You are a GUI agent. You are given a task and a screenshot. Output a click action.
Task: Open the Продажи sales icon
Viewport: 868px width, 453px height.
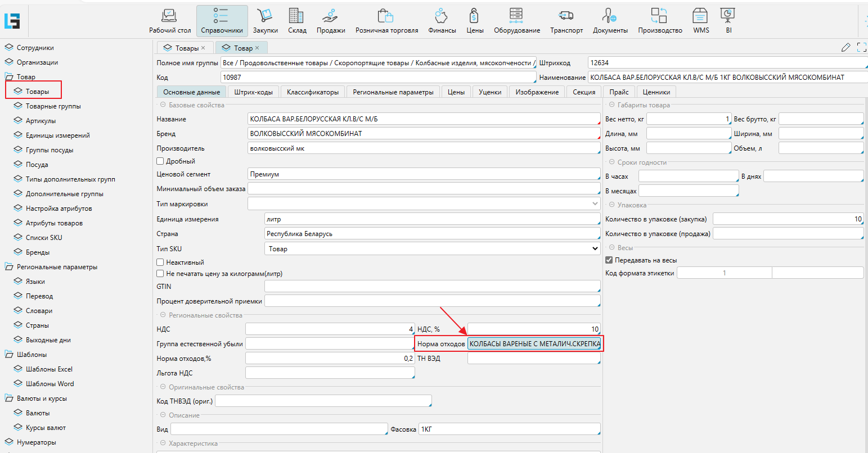tap(331, 16)
